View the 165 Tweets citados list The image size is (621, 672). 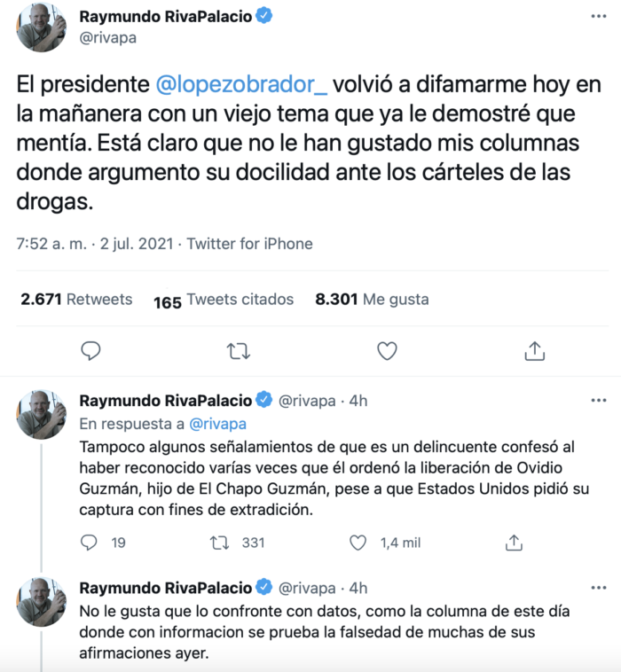[224, 300]
